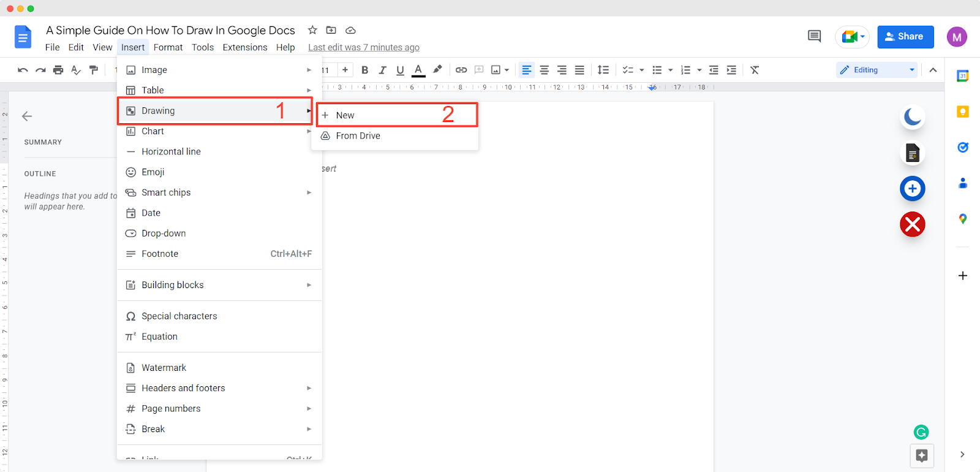This screenshot has height=472, width=980.
Task: Click the document title to rename
Action: coord(170,30)
